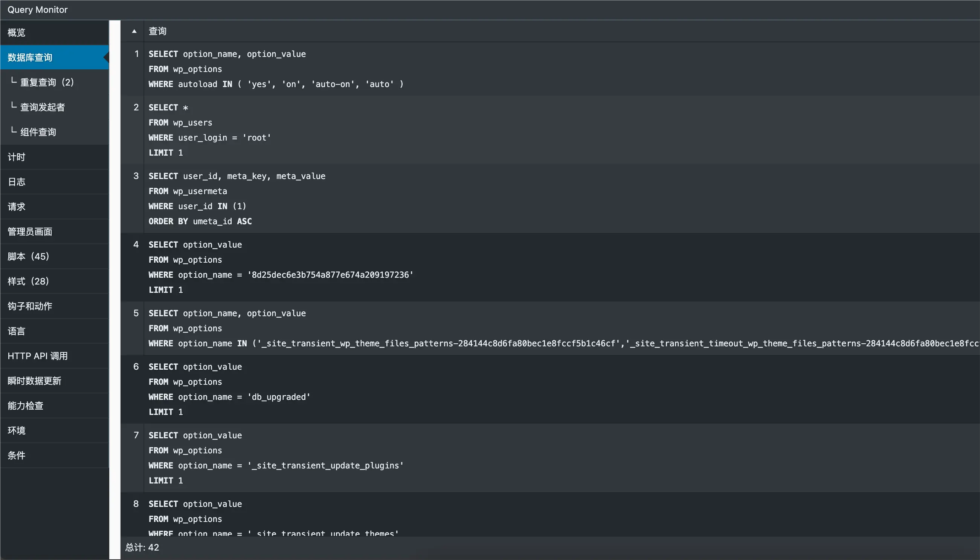
Task: Open the 环境 panel
Action: tap(55, 431)
